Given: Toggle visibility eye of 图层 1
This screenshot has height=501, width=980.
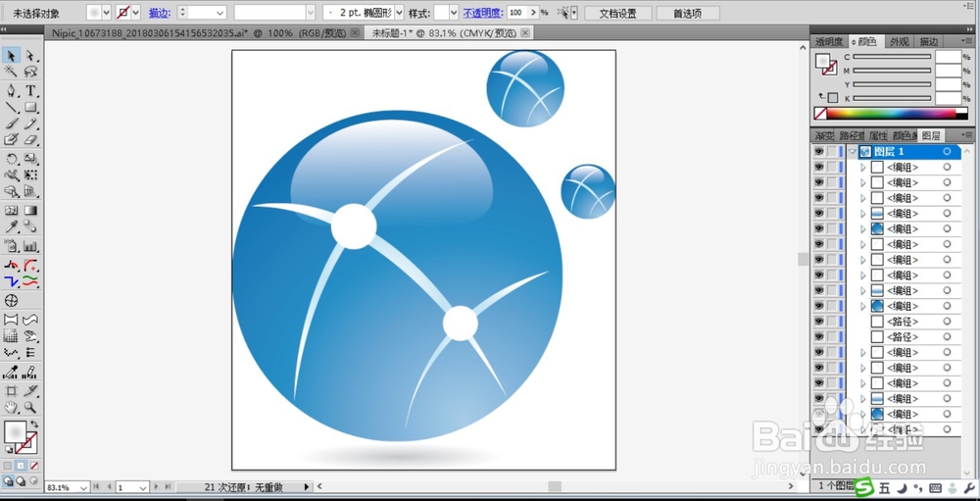Looking at the screenshot, I should tap(818, 151).
